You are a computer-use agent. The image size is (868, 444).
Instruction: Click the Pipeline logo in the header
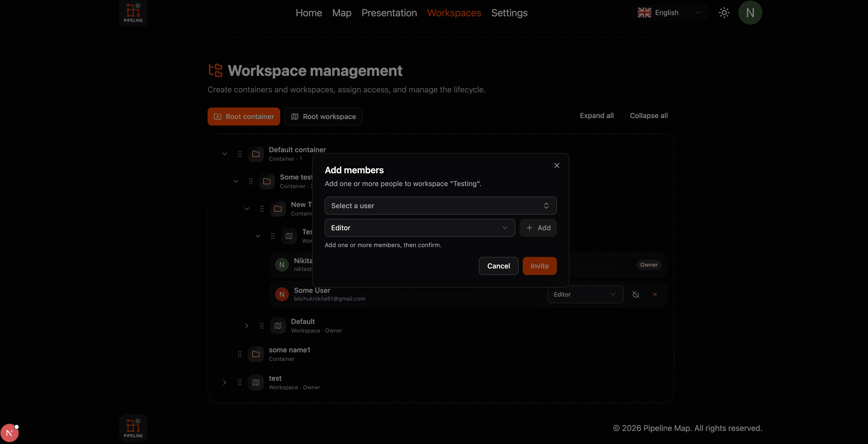pyautogui.click(x=133, y=13)
